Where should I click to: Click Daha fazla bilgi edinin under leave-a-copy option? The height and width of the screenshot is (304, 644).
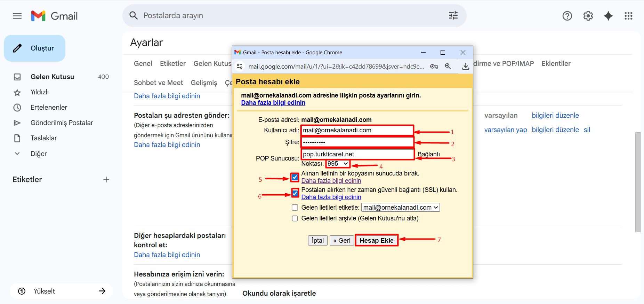point(331,181)
